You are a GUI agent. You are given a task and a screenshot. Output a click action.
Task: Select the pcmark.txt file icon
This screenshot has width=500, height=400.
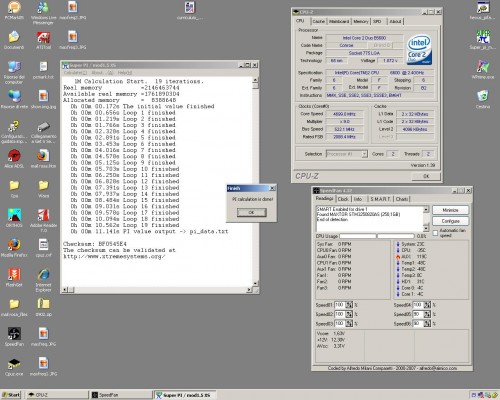coord(43,70)
